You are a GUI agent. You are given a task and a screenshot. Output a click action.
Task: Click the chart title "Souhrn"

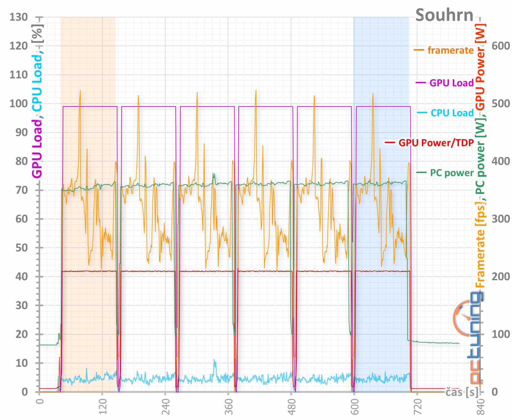tap(444, 15)
